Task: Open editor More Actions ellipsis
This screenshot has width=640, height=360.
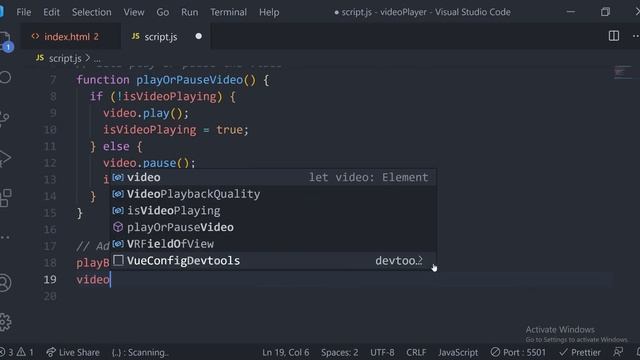Action: point(635,36)
